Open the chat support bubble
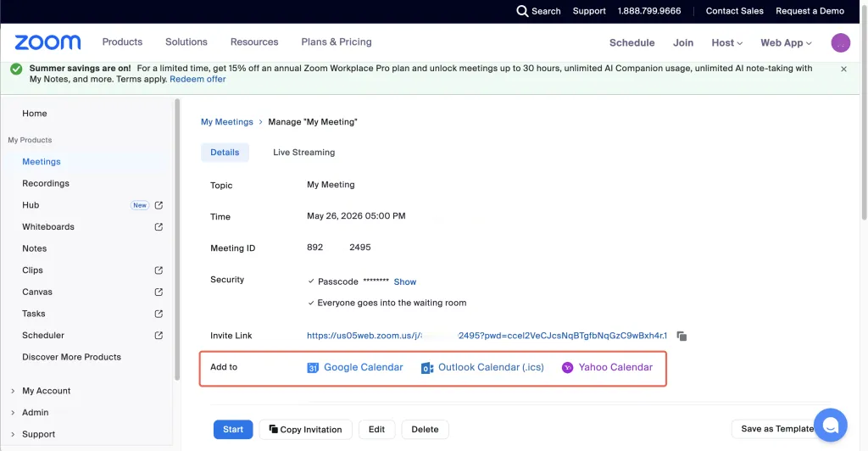868x451 pixels. click(831, 425)
